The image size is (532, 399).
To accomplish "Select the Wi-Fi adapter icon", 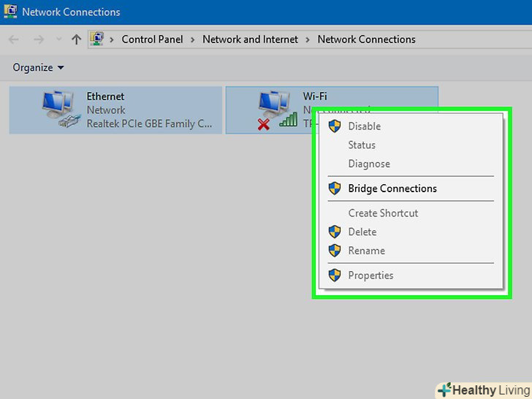I will click(278, 109).
